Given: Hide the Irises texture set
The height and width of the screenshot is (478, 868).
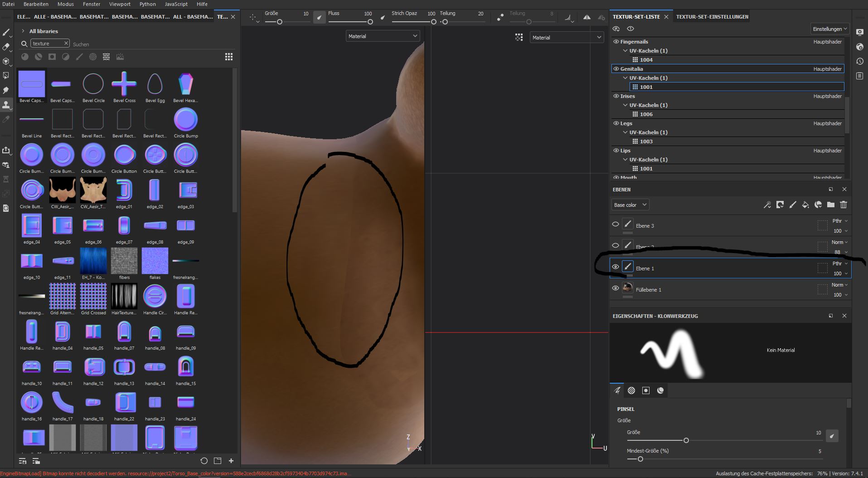Looking at the screenshot, I should pyautogui.click(x=616, y=96).
